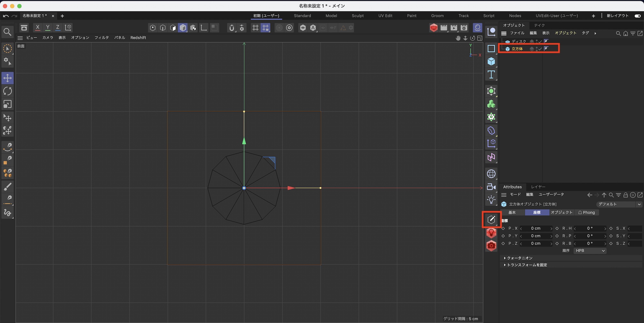Expand the トランスフォームを固定 section

point(527,265)
